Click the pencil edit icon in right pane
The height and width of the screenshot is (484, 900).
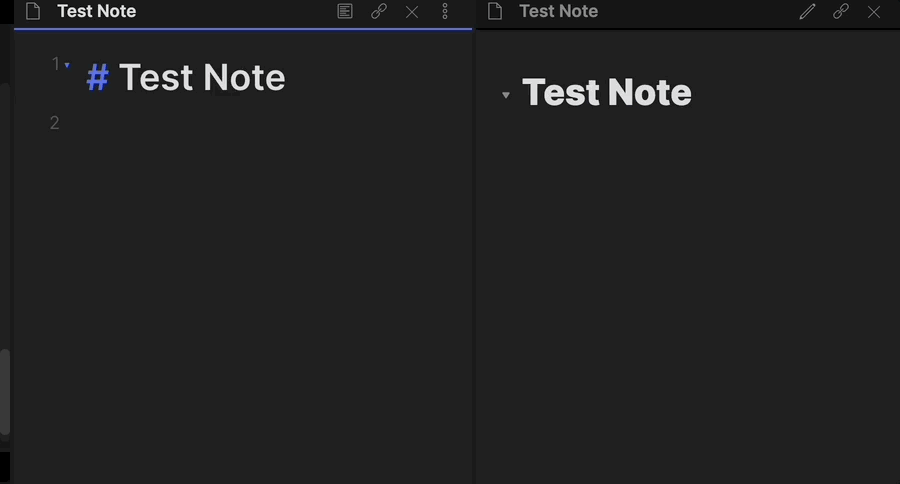click(x=807, y=11)
